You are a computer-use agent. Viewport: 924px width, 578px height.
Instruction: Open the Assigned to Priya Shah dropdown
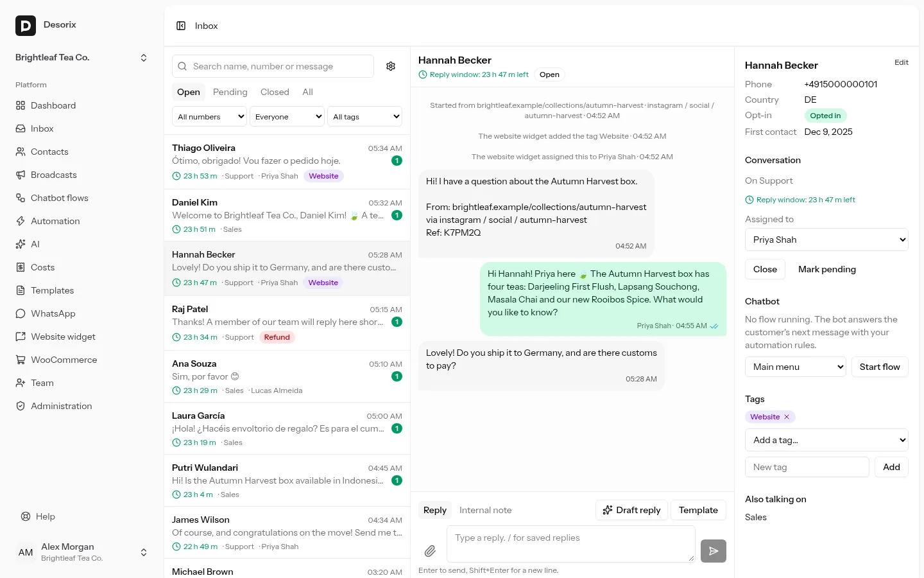[x=826, y=240]
